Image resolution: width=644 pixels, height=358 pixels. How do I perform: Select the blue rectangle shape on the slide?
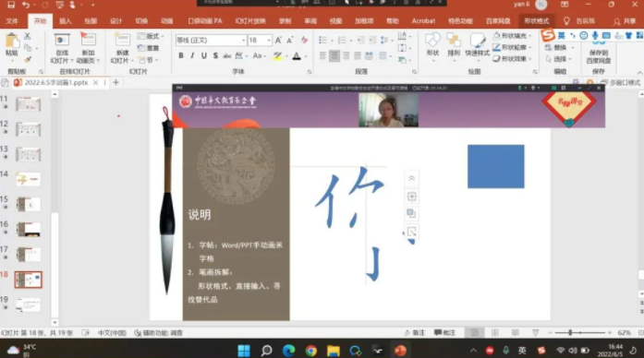click(x=496, y=166)
